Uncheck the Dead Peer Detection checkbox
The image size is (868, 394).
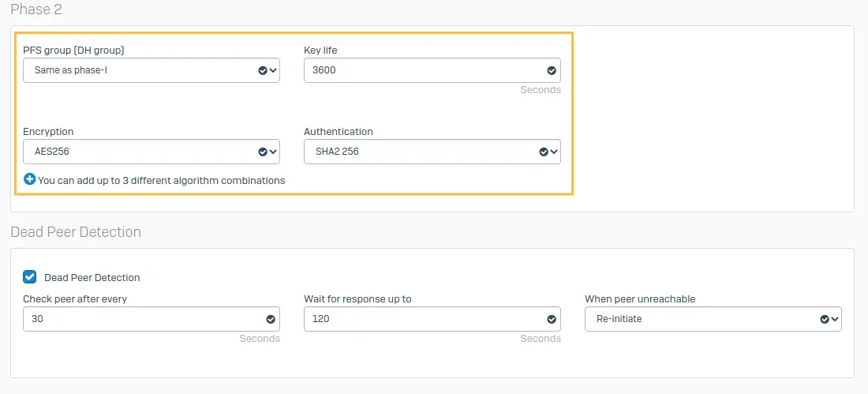[x=30, y=276]
